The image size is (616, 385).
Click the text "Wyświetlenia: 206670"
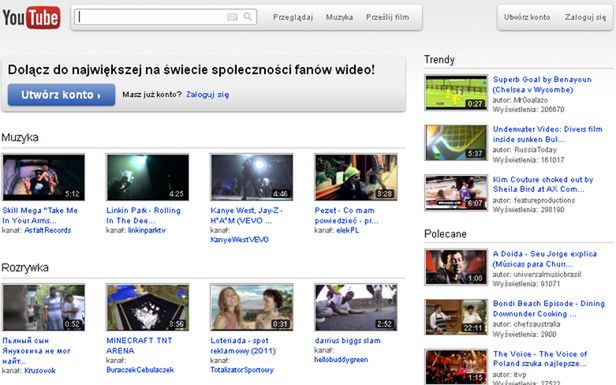point(528,109)
